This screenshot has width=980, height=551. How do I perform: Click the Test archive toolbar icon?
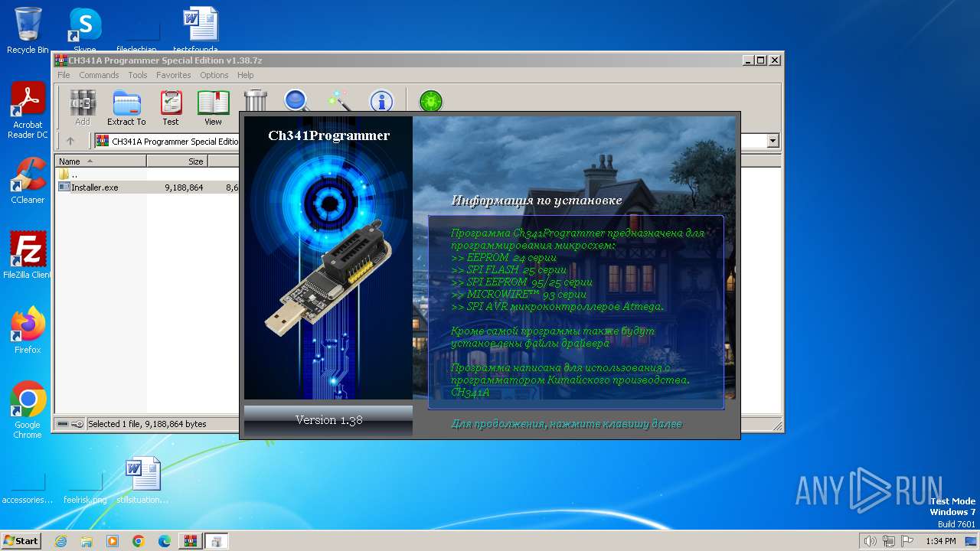point(171,108)
